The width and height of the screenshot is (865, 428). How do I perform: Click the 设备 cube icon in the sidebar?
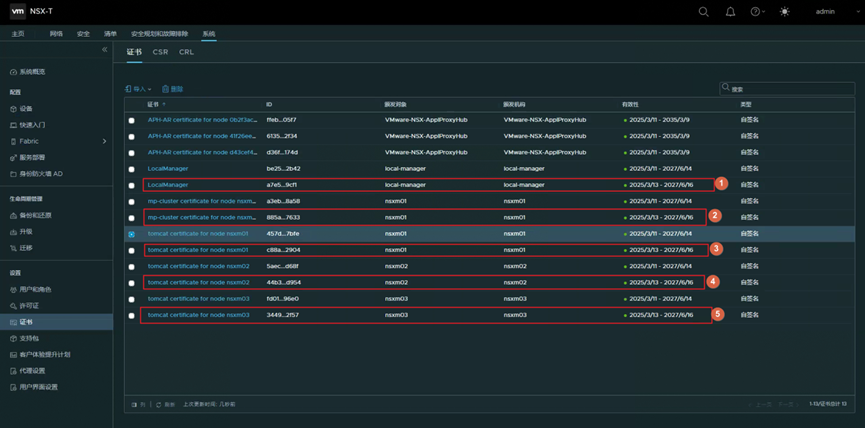(x=14, y=109)
